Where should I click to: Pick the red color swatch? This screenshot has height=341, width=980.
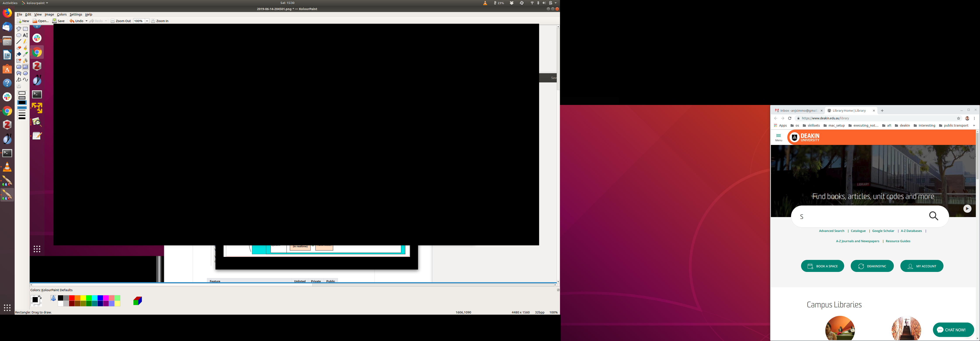pos(72,298)
